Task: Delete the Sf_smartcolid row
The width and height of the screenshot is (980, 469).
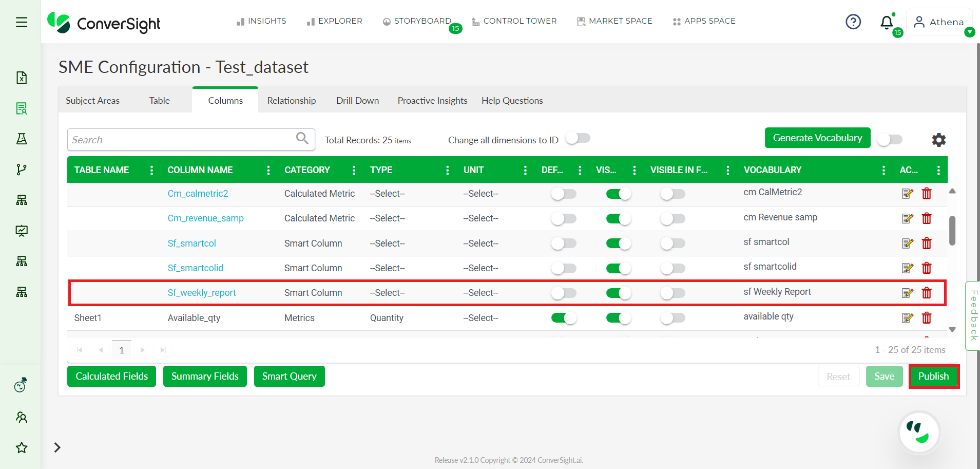Action: pos(927,268)
